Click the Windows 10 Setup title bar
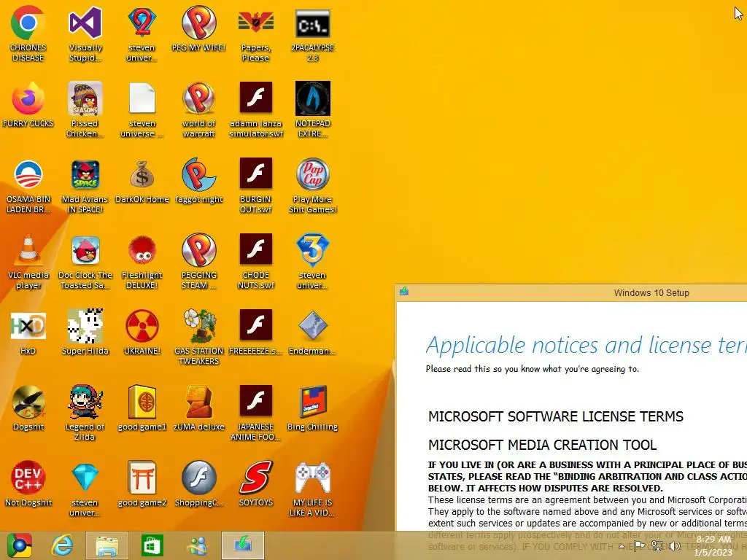 tap(570, 292)
